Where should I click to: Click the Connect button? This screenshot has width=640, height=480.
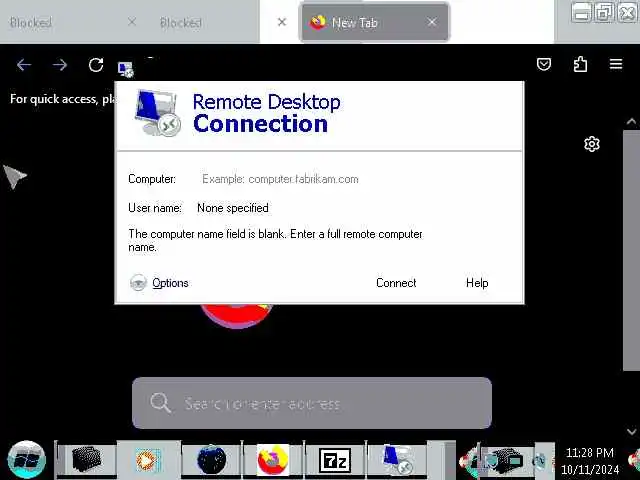(x=396, y=283)
